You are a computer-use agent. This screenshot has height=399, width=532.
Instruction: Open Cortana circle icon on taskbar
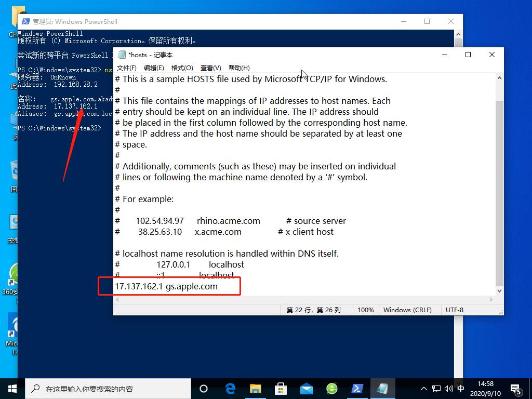pos(204,389)
